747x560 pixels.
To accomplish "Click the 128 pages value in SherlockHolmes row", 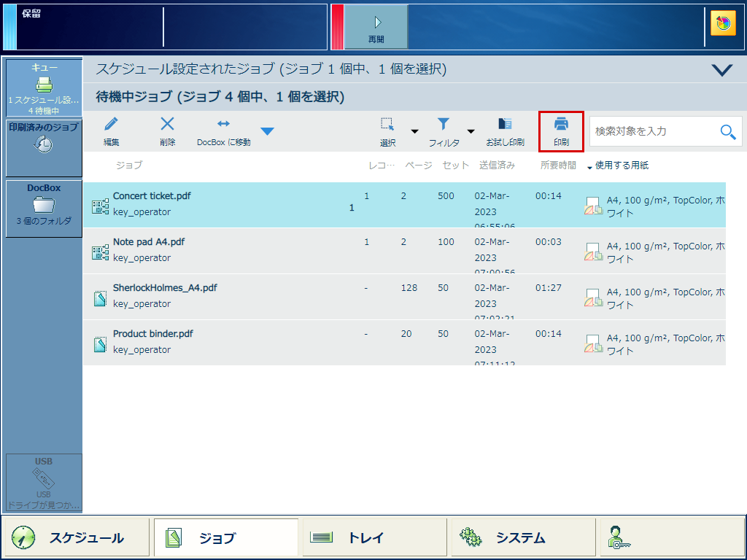I will pyautogui.click(x=409, y=287).
